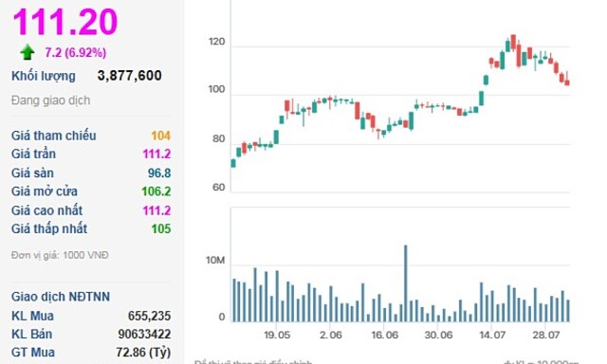
Task: Click the tallest volume bar in the chart
Action: tap(406, 283)
